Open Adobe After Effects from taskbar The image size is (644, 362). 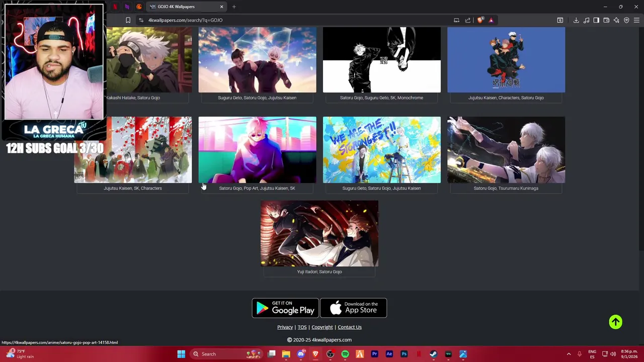pyautogui.click(x=389, y=354)
